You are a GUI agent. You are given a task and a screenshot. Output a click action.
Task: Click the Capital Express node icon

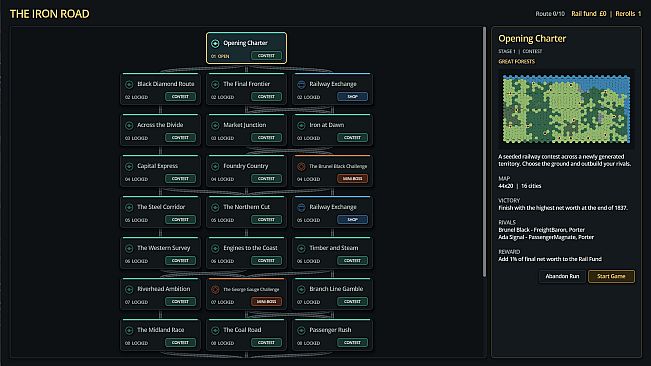point(129,166)
